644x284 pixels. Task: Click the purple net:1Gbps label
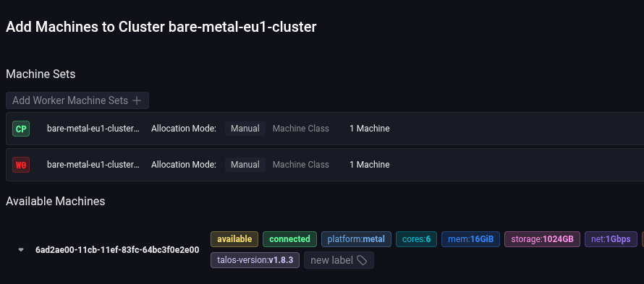(611, 239)
